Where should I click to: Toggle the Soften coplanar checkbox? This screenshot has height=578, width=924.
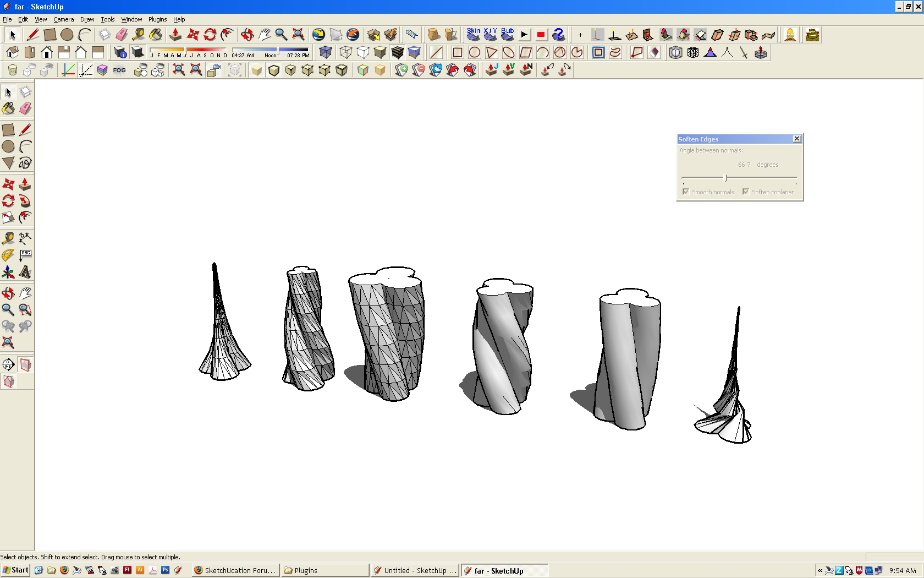[746, 192]
